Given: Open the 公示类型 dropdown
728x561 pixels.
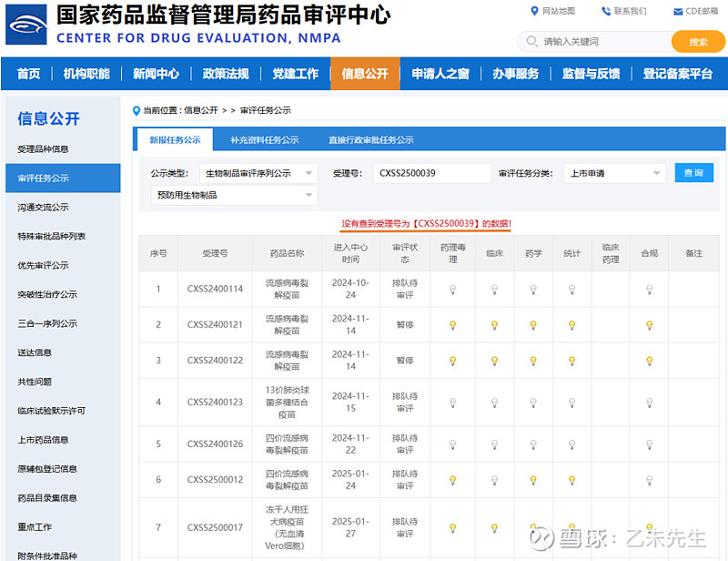Looking at the screenshot, I should point(258,173).
